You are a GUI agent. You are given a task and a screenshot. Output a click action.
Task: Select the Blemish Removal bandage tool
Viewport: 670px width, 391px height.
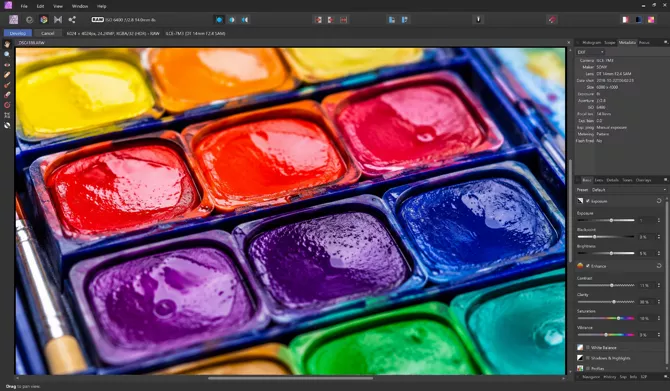[7, 74]
